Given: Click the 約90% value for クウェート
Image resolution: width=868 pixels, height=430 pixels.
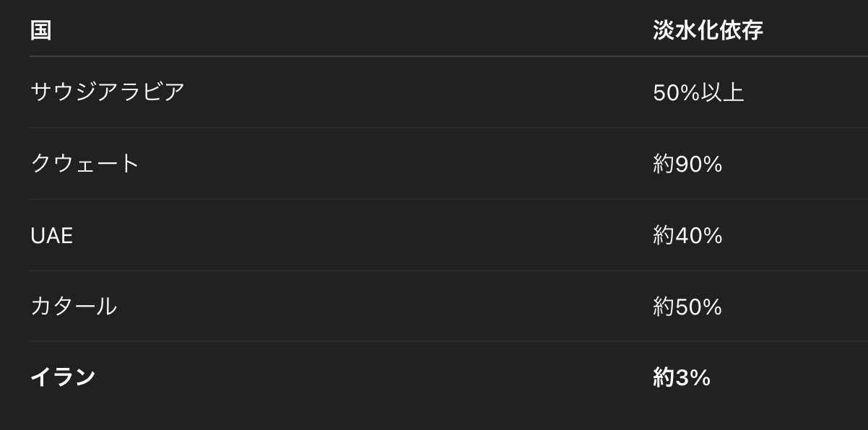Looking at the screenshot, I should (x=687, y=164).
